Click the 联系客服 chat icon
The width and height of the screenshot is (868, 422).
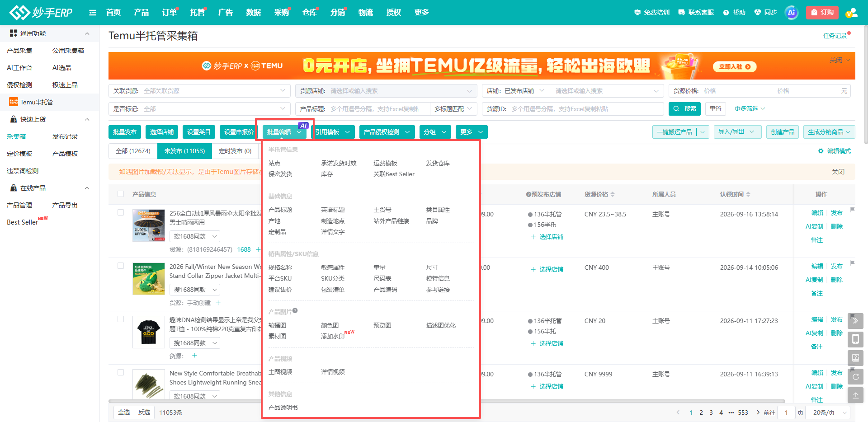coord(682,13)
